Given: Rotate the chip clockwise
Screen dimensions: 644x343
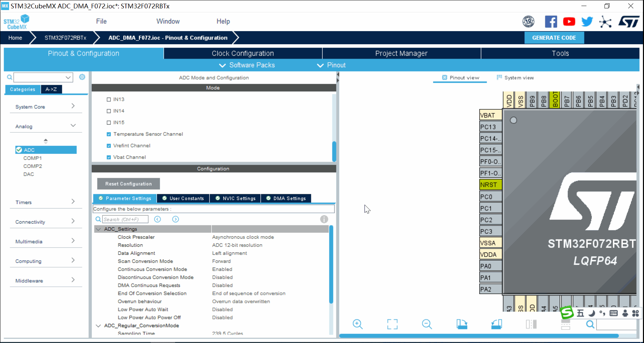Looking at the screenshot, I should [x=462, y=324].
